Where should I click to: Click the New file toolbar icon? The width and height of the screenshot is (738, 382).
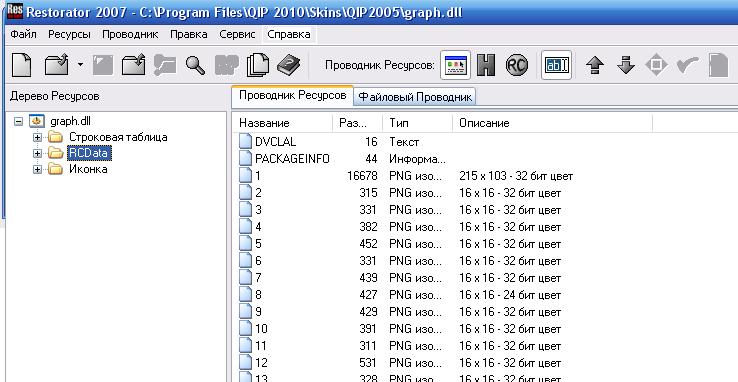click(x=21, y=65)
